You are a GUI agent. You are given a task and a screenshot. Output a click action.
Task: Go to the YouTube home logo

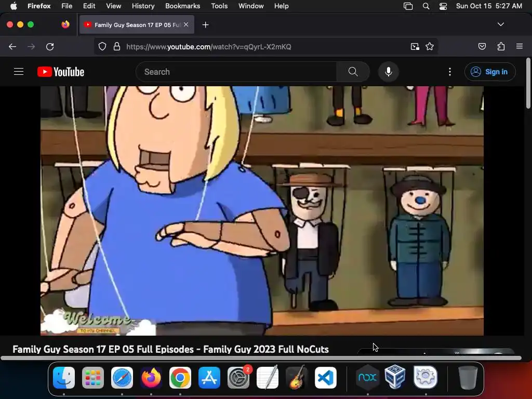tap(61, 72)
